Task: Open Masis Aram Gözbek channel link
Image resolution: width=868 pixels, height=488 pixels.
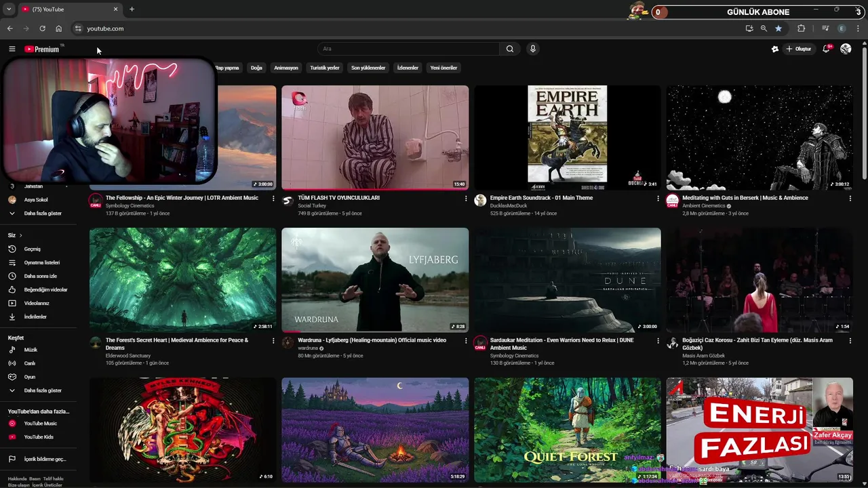Action: pyautogui.click(x=703, y=356)
